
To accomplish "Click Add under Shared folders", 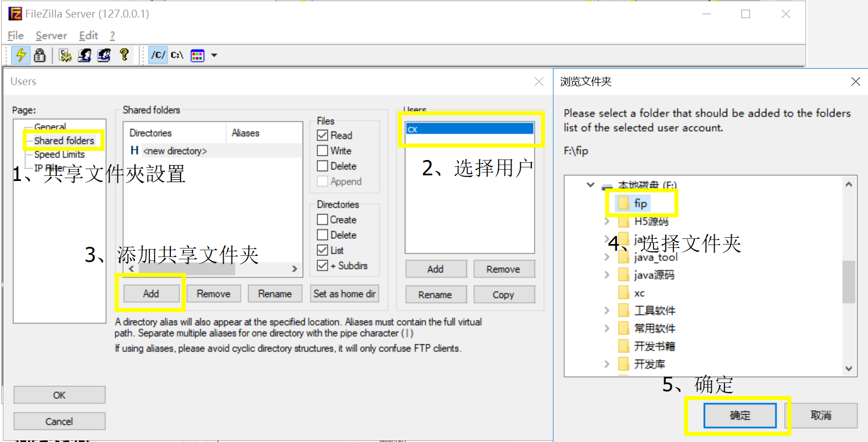I will pos(151,293).
